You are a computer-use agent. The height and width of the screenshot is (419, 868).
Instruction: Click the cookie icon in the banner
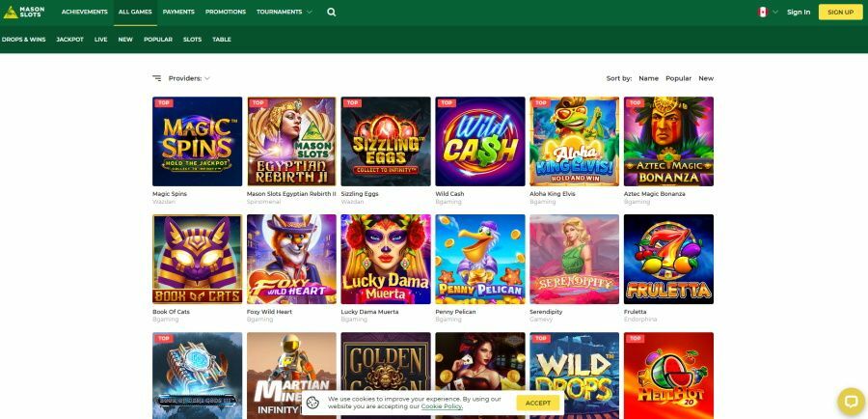coord(312,403)
